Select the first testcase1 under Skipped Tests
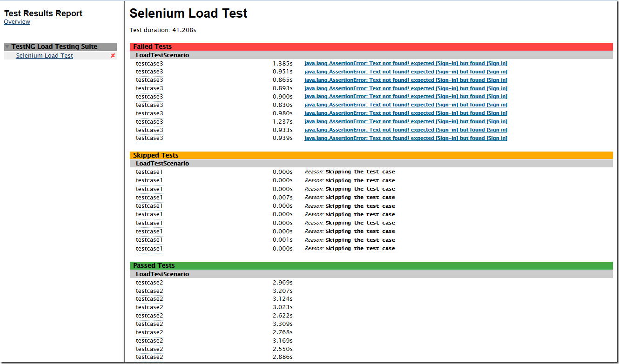Image resolution: width=619 pixels, height=364 pixels. point(149,172)
